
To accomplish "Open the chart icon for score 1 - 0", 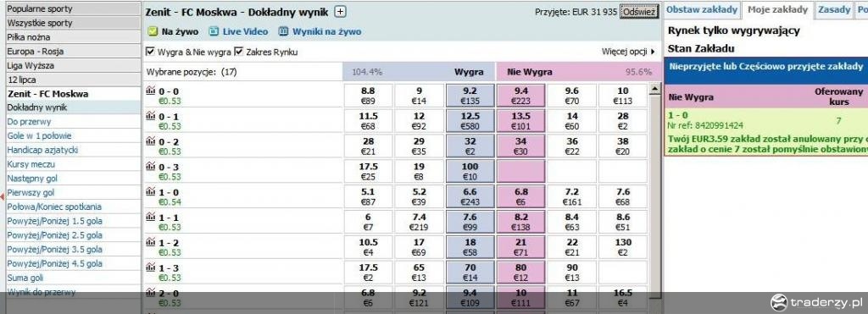I will point(151,192).
